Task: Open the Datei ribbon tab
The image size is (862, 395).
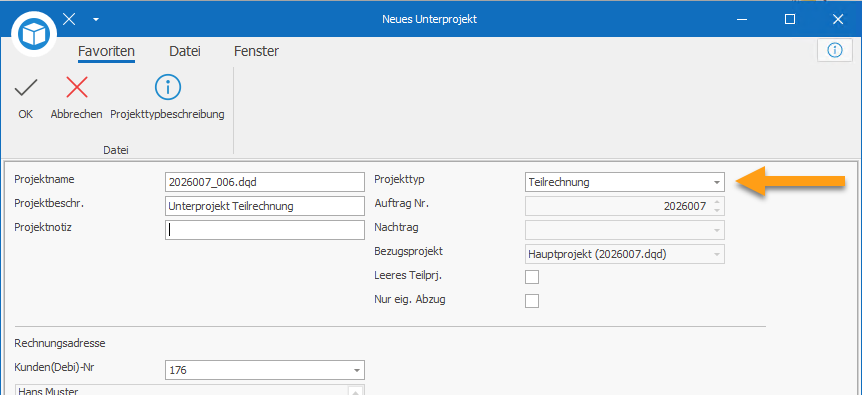Action: (x=185, y=52)
